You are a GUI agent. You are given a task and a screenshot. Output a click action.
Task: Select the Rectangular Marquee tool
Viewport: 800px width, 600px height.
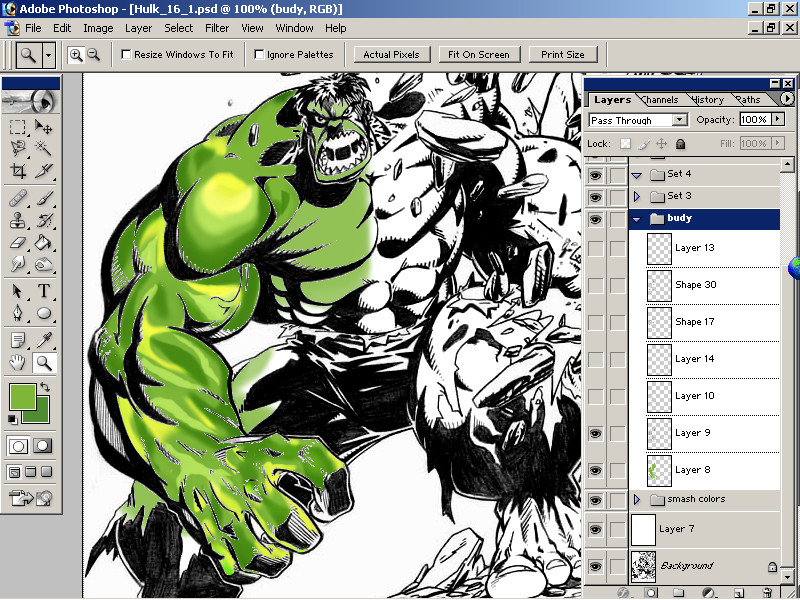click(18, 126)
